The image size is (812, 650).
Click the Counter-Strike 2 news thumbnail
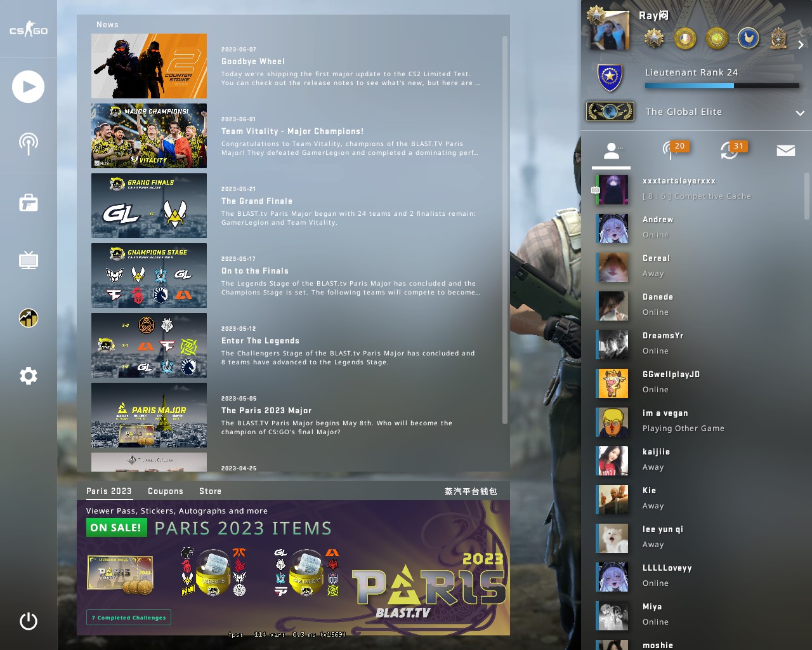coord(149,66)
